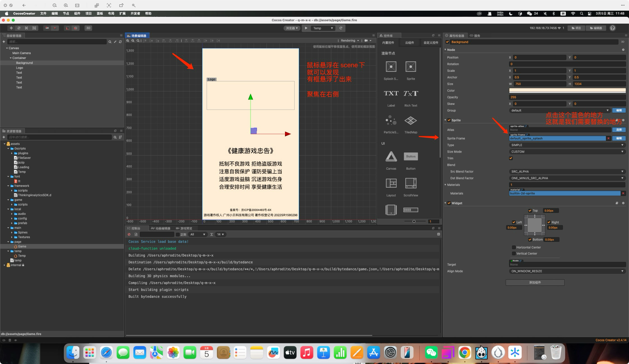
Task: Click the refresh preview icon beside Temp
Action: pos(341,28)
